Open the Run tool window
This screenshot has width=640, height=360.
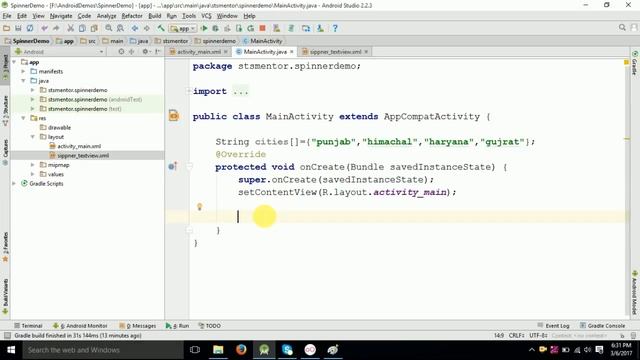(x=177, y=326)
